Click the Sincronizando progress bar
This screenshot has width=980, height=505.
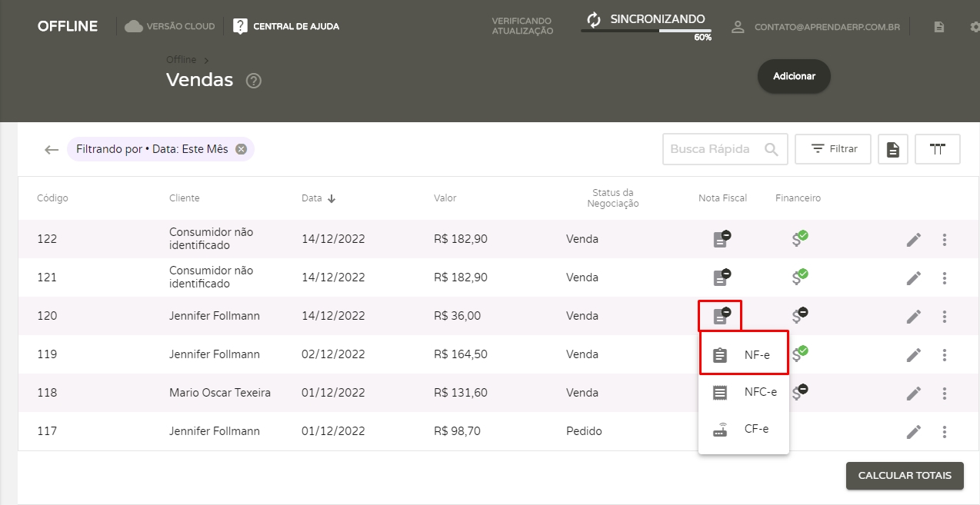click(646, 30)
